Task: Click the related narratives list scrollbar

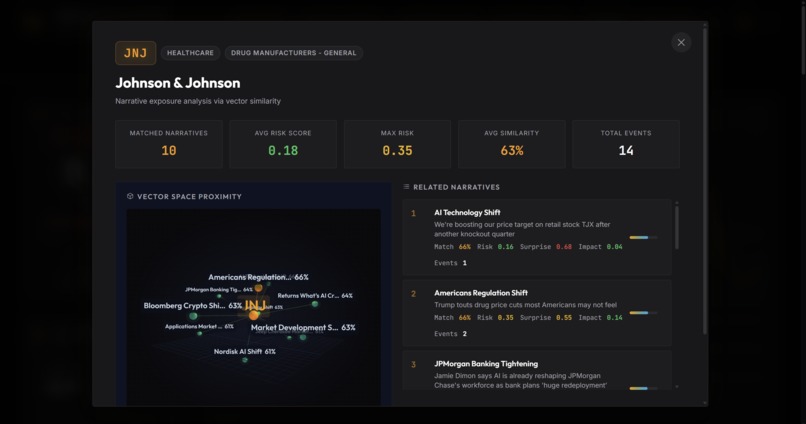Action: 676,228
